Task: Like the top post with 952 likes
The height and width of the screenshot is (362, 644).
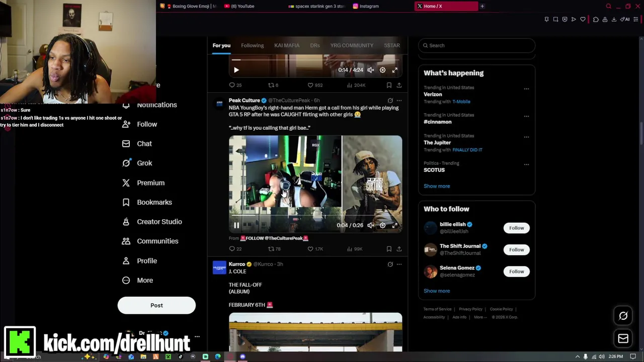Action: tap(315, 85)
